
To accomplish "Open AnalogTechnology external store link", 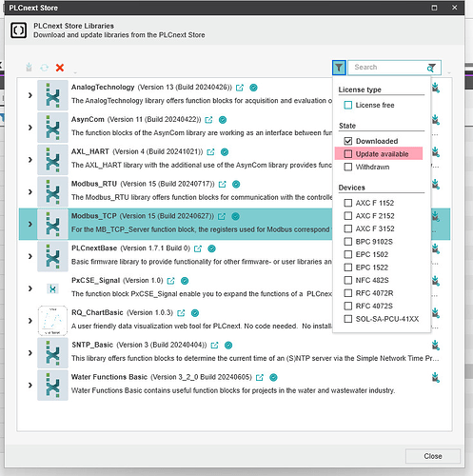I will (240, 88).
